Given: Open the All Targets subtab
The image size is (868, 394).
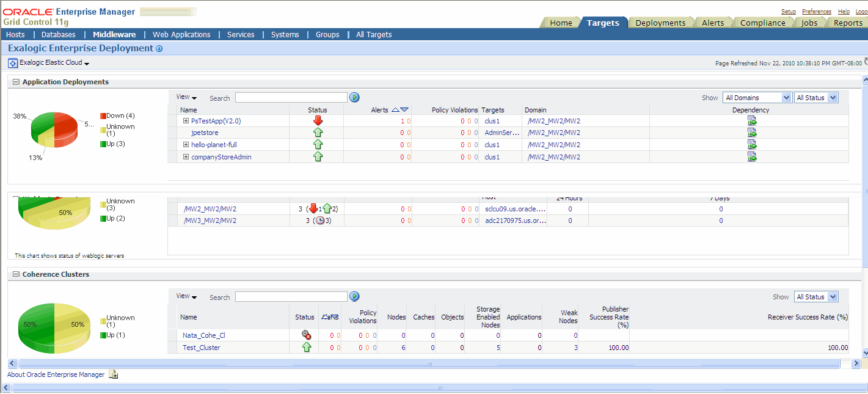Looking at the screenshot, I should pyautogui.click(x=374, y=35).
